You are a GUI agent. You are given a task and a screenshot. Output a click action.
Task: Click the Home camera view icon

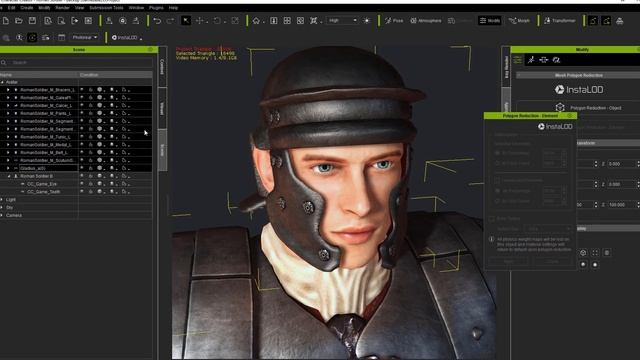coord(256,20)
